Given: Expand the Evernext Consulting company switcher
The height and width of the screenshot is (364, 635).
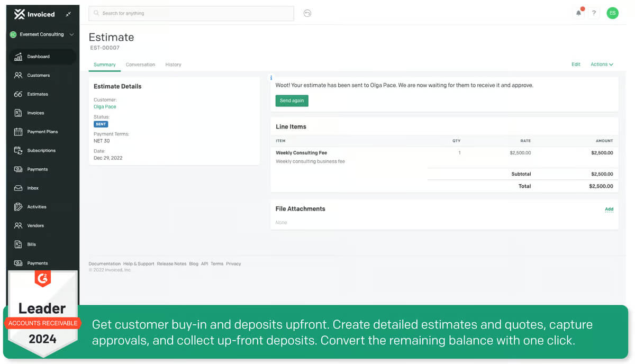Looking at the screenshot, I should tap(71, 34).
